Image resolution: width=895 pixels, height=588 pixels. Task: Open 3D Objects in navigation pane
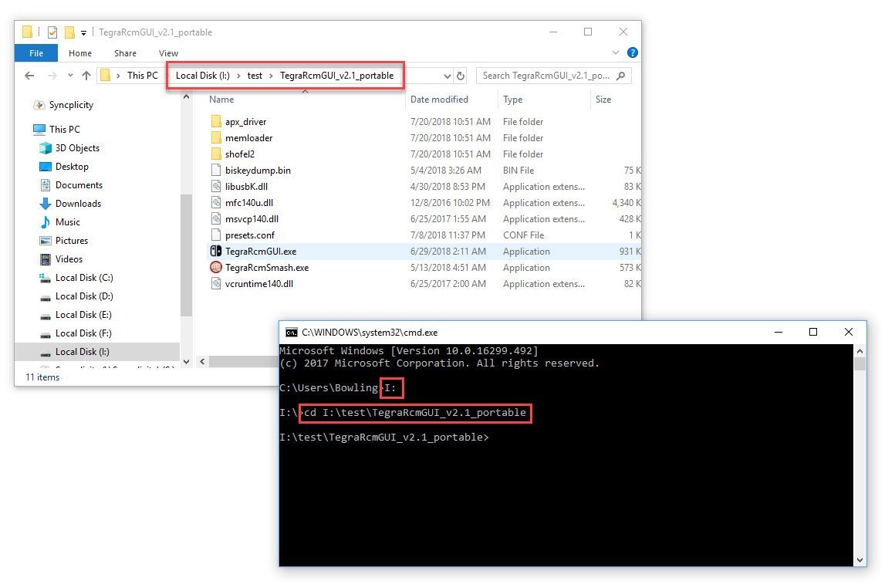click(69, 148)
